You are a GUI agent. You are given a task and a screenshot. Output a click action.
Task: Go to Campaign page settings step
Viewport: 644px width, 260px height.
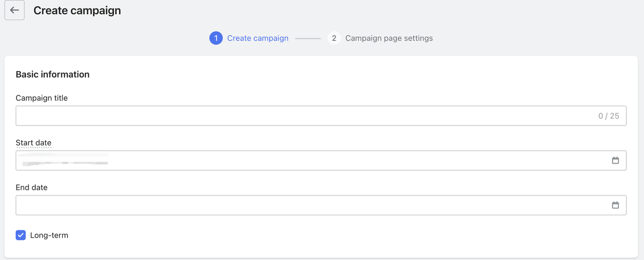[389, 38]
